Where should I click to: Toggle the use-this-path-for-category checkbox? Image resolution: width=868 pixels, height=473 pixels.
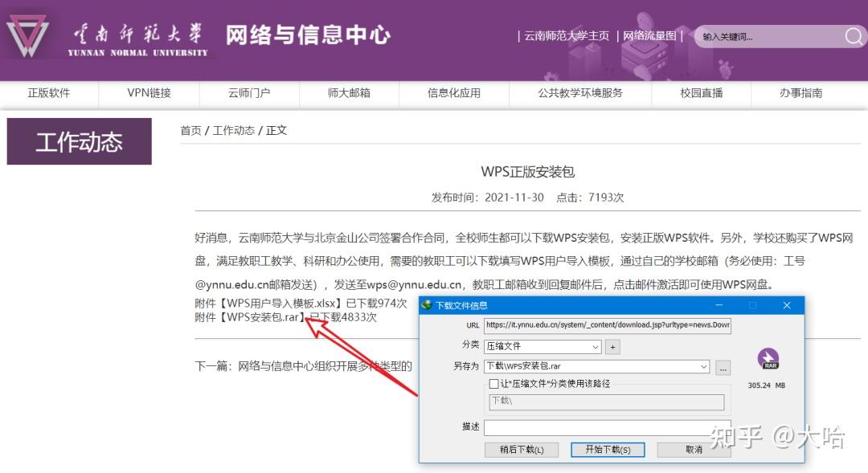pos(493,383)
